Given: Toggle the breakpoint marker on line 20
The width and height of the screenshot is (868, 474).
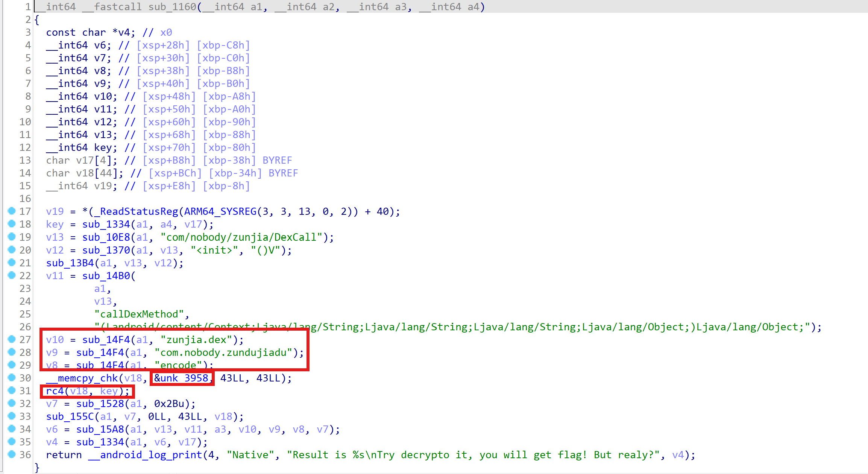Looking at the screenshot, I should tap(12, 249).
